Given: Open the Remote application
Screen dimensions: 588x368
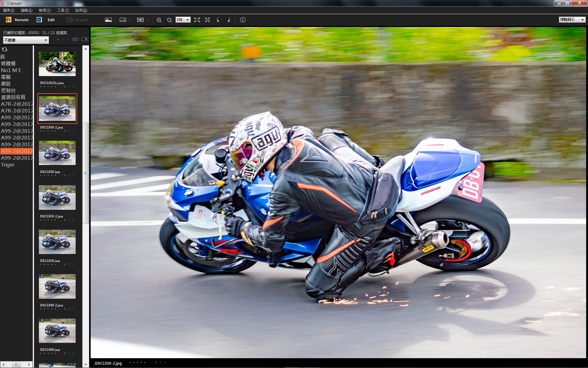Looking at the screenshot, I should [17, 20].
